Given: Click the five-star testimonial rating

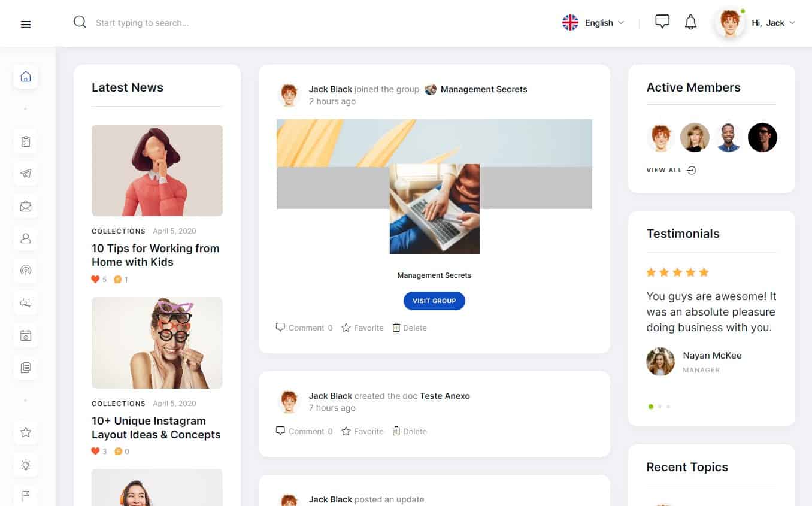Looking at the screenshot, I should pyautogui.click(x=677, y=272).
